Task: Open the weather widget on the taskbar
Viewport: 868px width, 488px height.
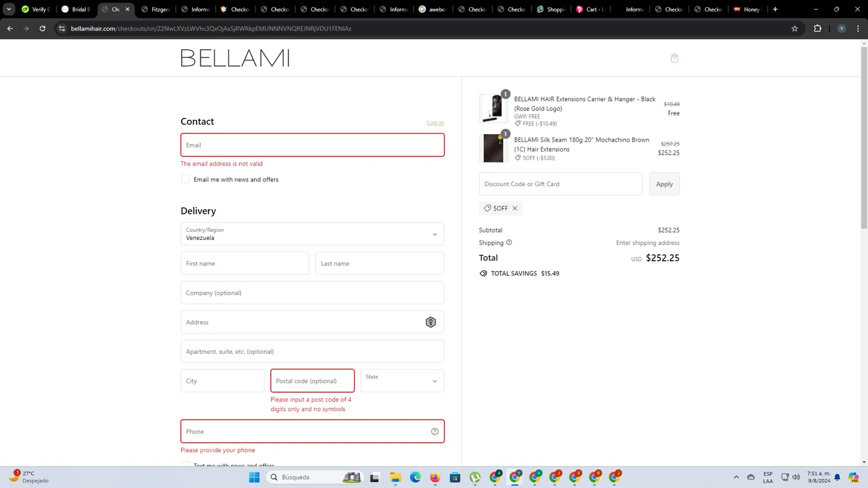Action: tap(29, 477)
